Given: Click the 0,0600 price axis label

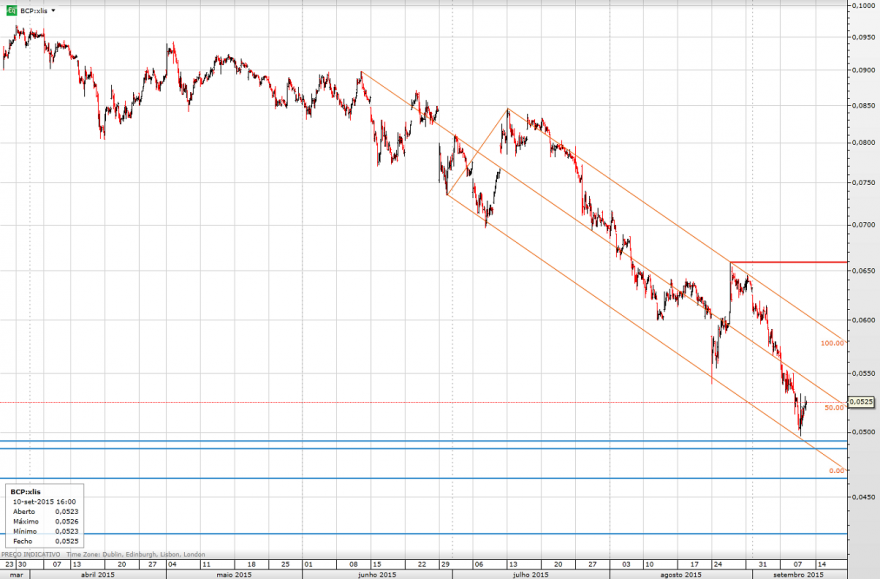Looking at the screenshot, I should (863, 320).
